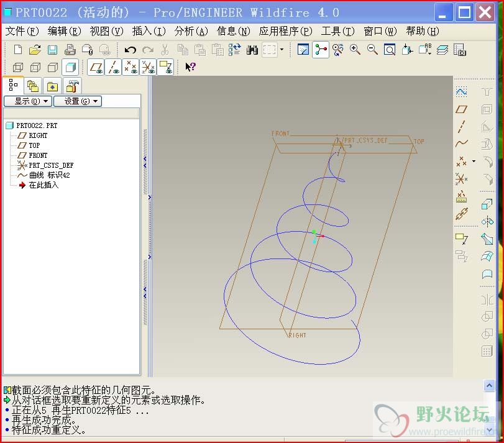The width and height of the screenshot is (504, 443).
Task: Toggle orient mode icon
Action: 337,50
